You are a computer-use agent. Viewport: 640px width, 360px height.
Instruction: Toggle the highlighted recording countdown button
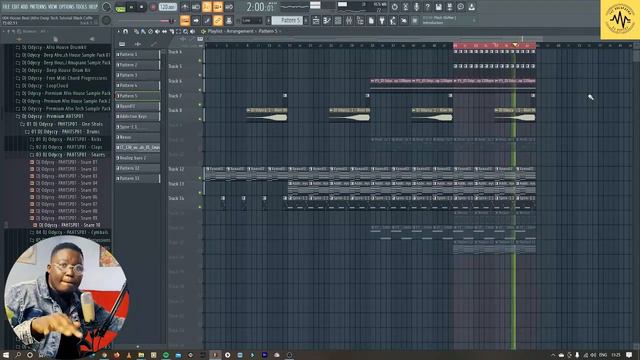(207, 7)
